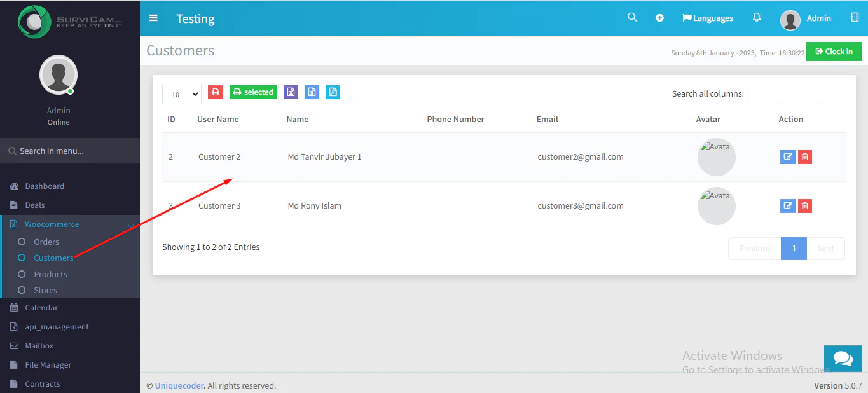The image size is (868, 393).
Task: Edit Customer 3 using the pencil icon
Action: tap(788, 205)
